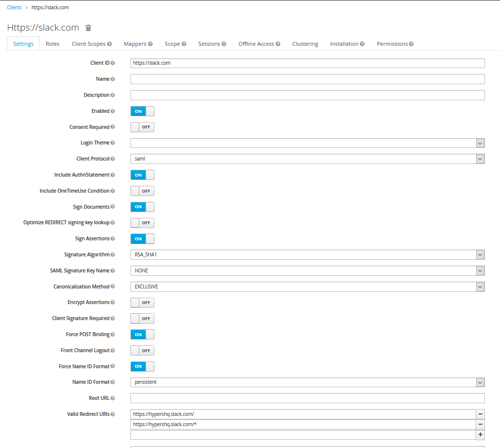Remove the https://hypershq.slack.com/ redirect URI

(x=480, y=414)
